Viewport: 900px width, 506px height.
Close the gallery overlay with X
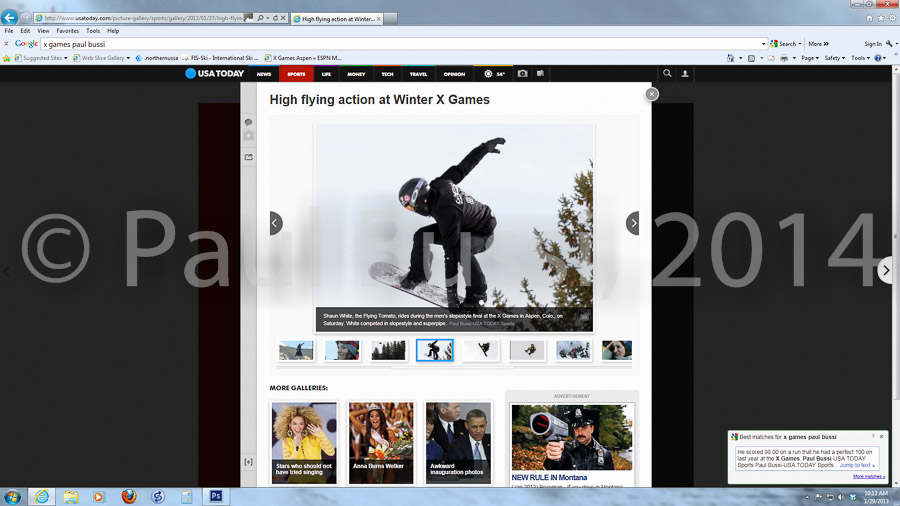pyautogui.click(x=651, y=94)
